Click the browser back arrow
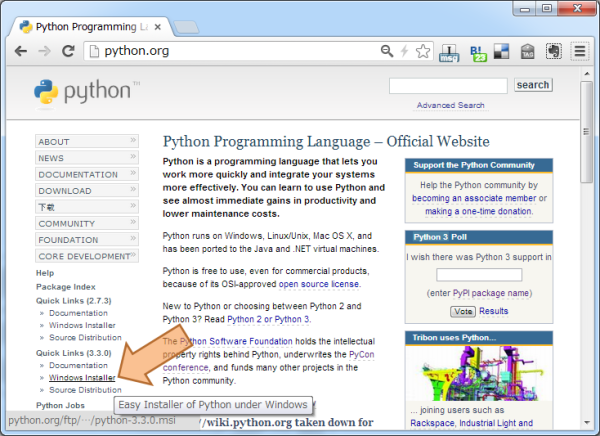The height and width of the screenshot is (436, 600). (20, 50)
